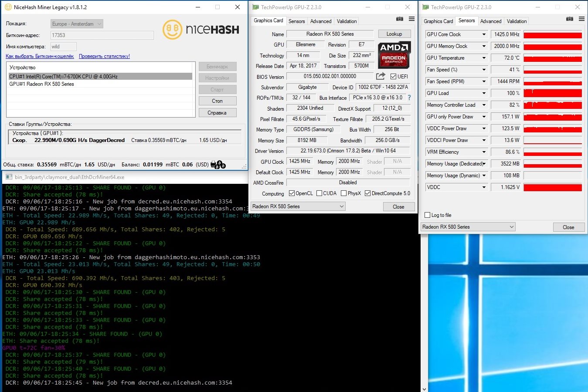588x392 pixels.
Task: Click the BIOS export arrow icon
Action: [381, 76]
